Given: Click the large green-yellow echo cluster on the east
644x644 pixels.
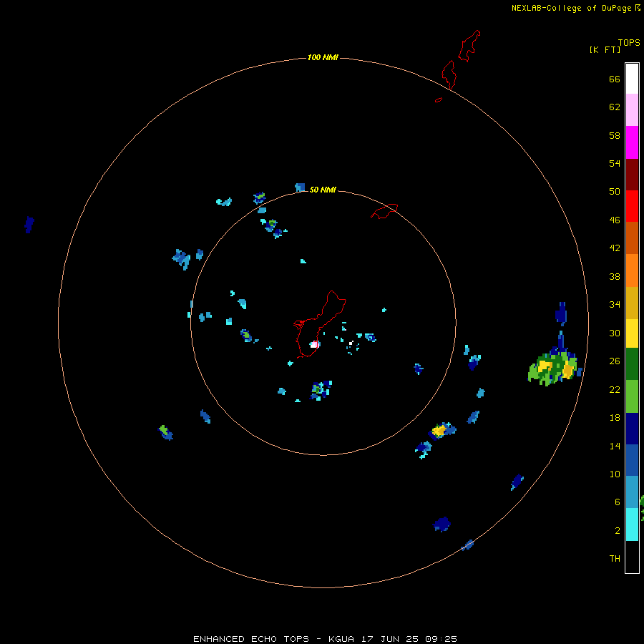Looking at the screenshot, I should pyautogui.click(x=554, y=367).
